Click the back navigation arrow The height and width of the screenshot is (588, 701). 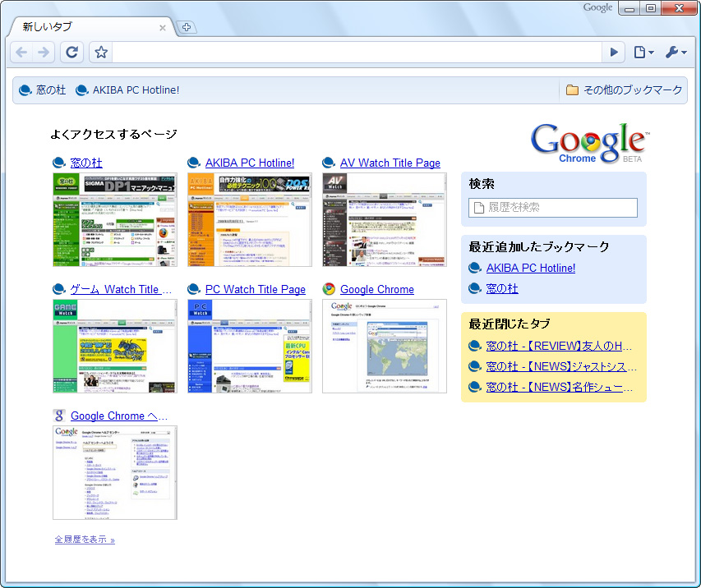click(21, 52)
